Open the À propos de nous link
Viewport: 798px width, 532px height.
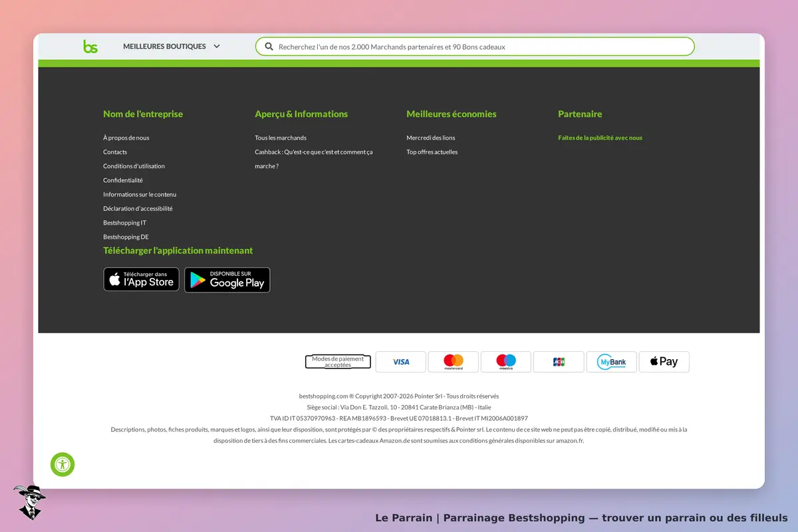point(126,138)
